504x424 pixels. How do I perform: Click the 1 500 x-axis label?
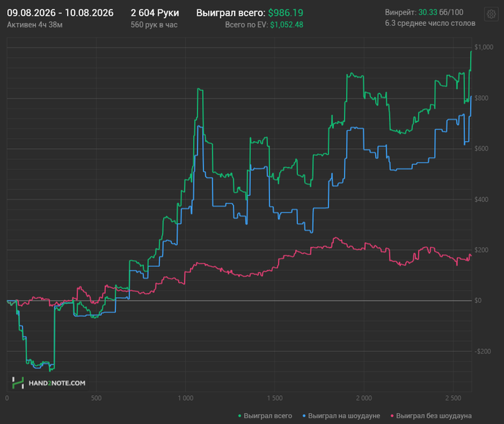click(275, 398)
